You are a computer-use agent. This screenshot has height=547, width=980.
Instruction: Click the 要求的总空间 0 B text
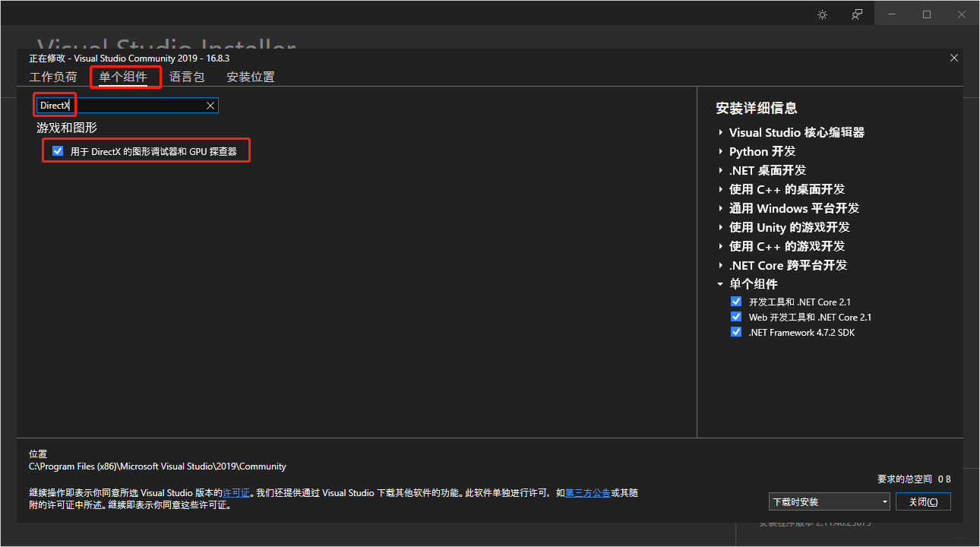914,479
